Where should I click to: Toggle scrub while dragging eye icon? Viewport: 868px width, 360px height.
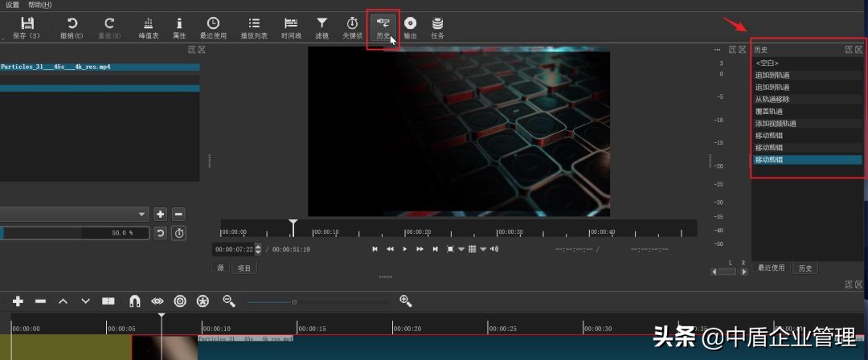click(x=158, y=301)
